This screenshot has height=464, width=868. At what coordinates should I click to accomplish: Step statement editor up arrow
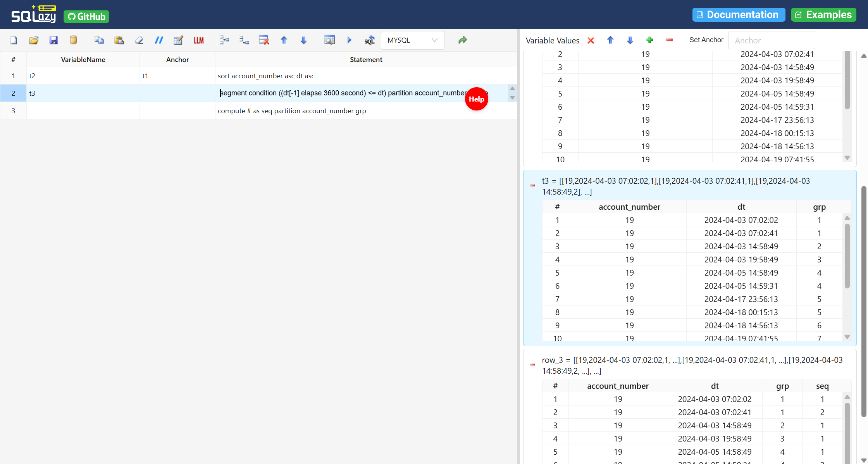[512, 89]
